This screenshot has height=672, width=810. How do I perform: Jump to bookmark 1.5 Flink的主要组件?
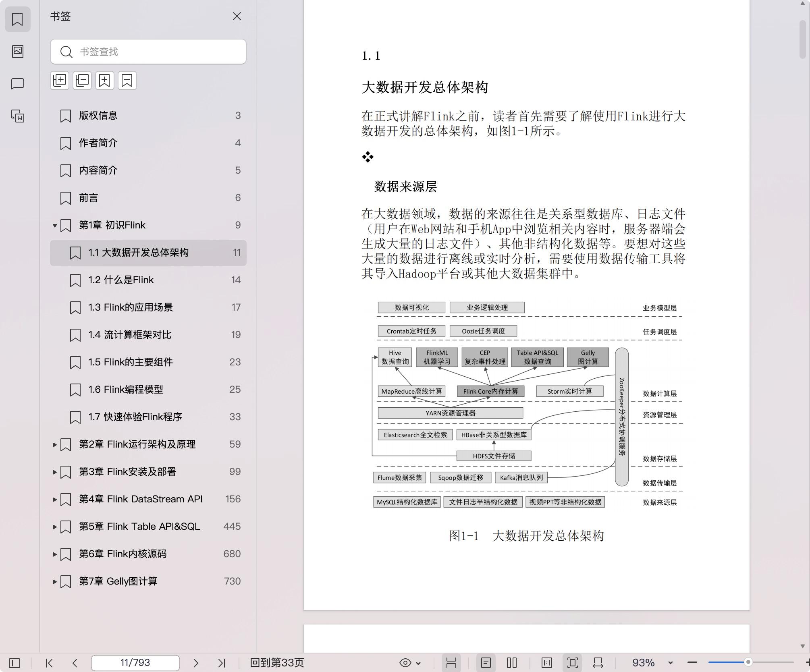148,362
